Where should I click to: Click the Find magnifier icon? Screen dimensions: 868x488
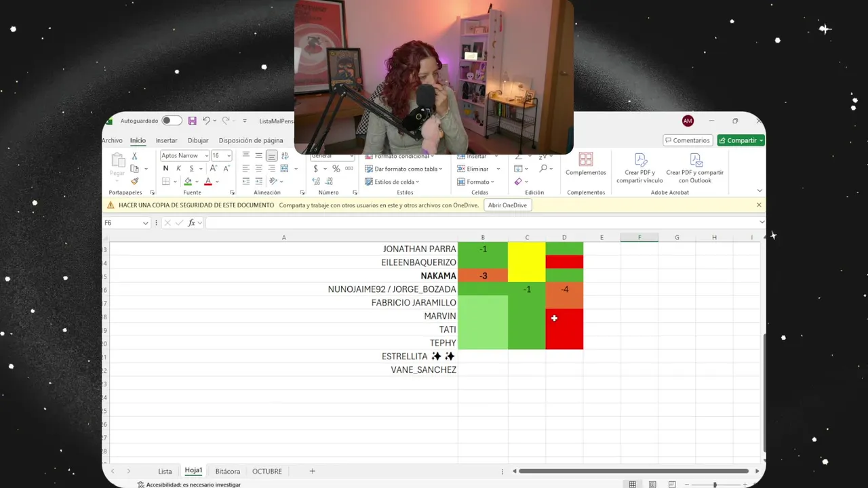543,169
